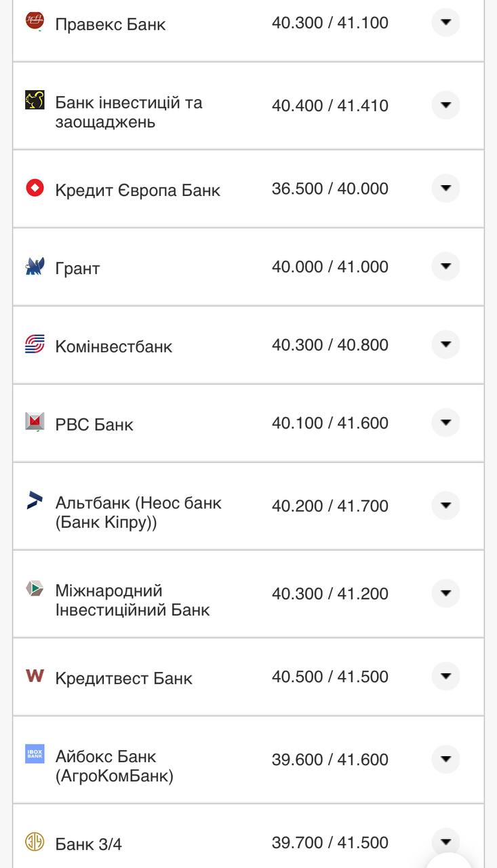Click the Альтбанк arrow logo icon
The image size is (497, 868).
[35, 500]
